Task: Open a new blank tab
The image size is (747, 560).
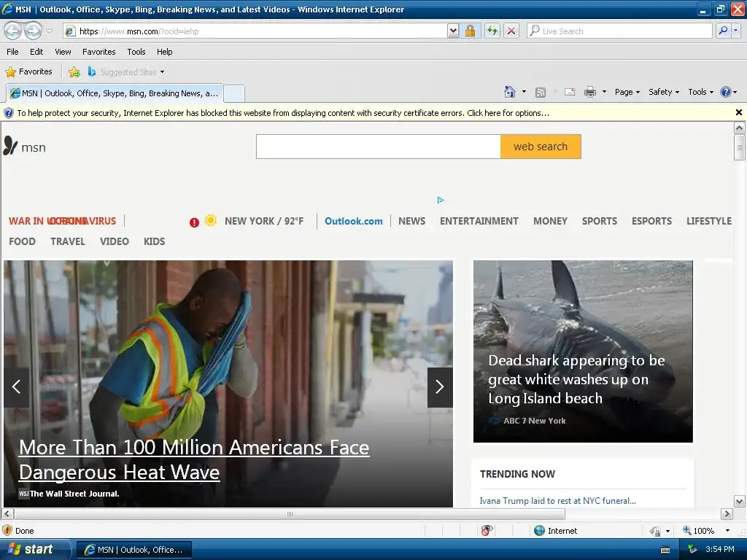Action: (234, 93)
